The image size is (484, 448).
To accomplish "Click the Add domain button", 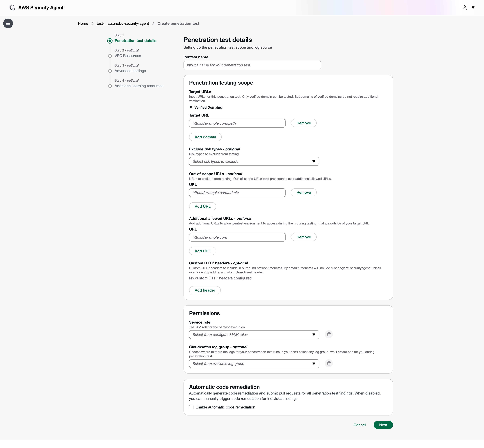I will [205, 137].
